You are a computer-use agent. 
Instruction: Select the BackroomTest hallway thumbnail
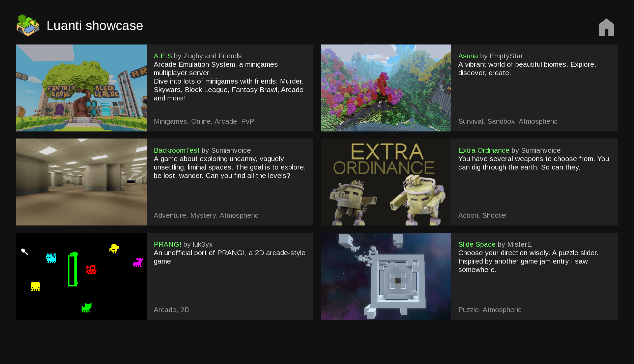coord(81,182)
